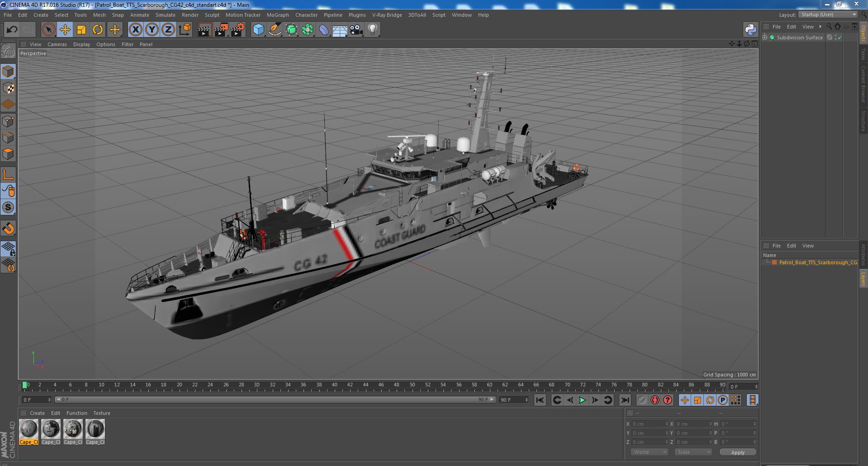Select the first Cape_Cl material thumbnail
The width and height of the screenshot is (868, 466).
click(x=29, y=432)
